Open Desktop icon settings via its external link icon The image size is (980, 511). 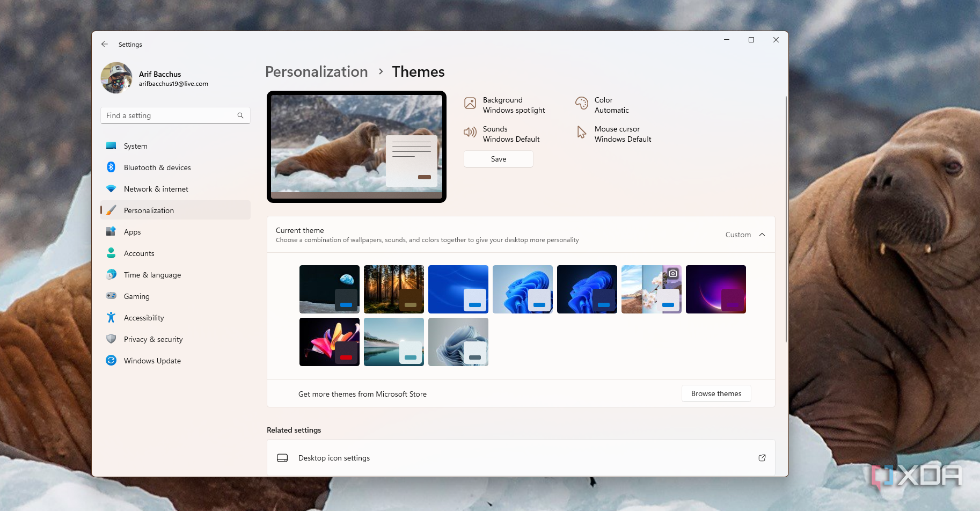762,458
